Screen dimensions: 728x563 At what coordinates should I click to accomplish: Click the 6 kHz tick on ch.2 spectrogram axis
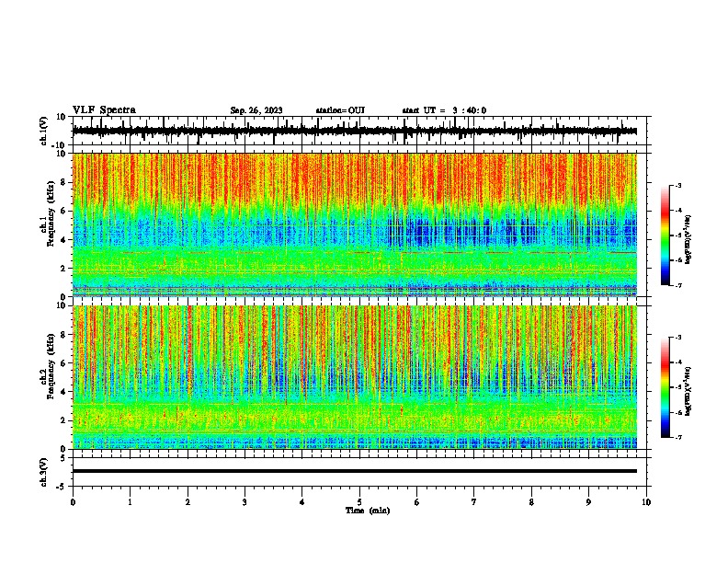[x=64, y=363]
